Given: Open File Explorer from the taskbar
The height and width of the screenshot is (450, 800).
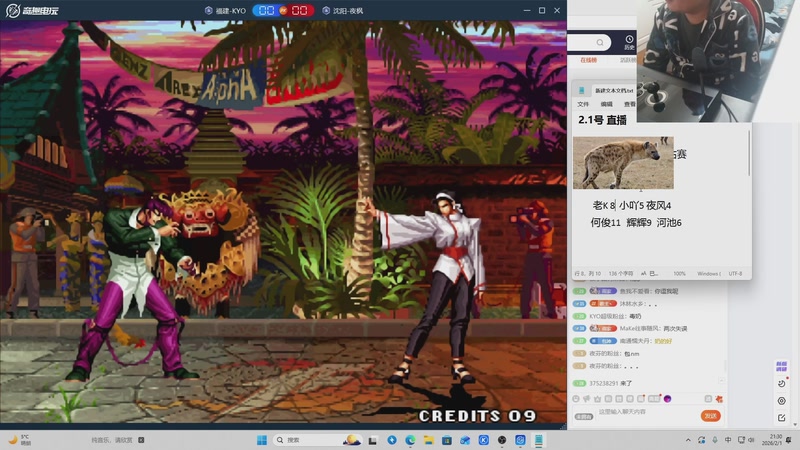Looking at the screenshot, I should (x=429, y=440).
